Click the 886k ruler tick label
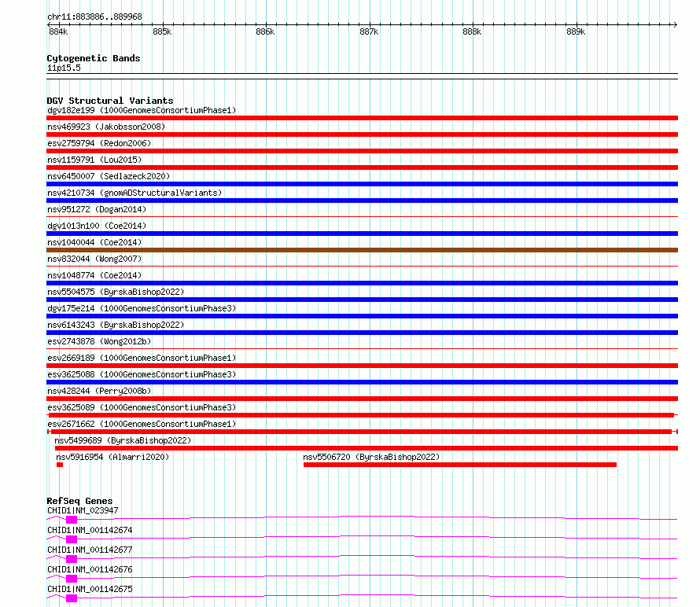Screen dimensions: 700x607 tap(265, 31)
